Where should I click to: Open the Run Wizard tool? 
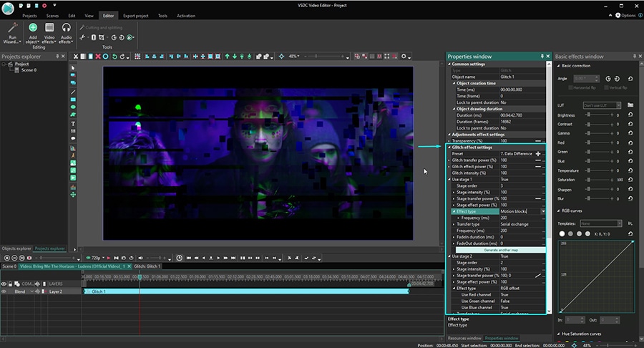click(x=12, y=33)
